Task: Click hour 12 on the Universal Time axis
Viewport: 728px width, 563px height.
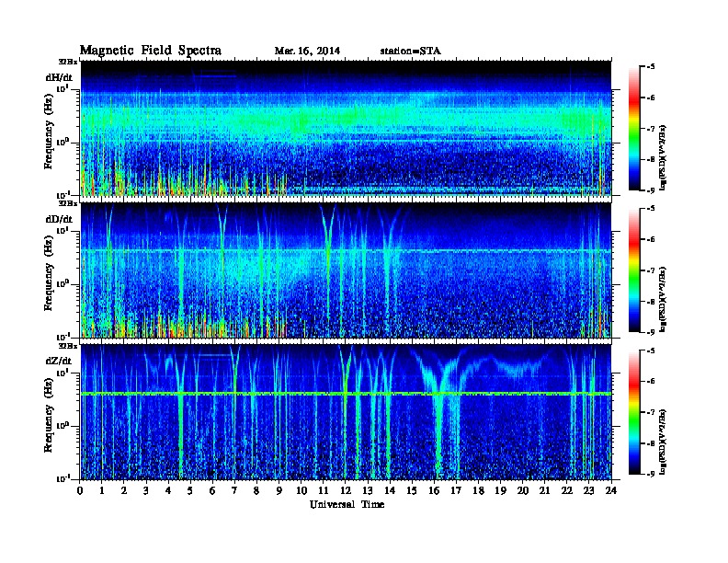Action: click(346, 490)
